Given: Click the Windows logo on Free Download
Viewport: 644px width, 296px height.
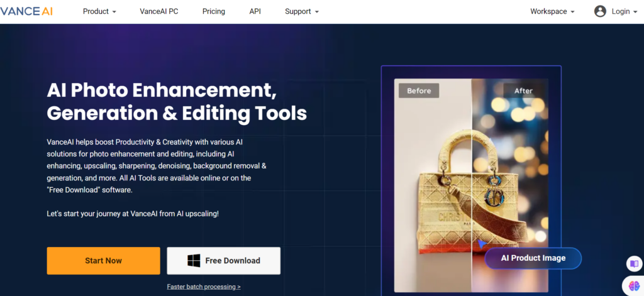Looking at the screenshot, I should pos(194,261).
